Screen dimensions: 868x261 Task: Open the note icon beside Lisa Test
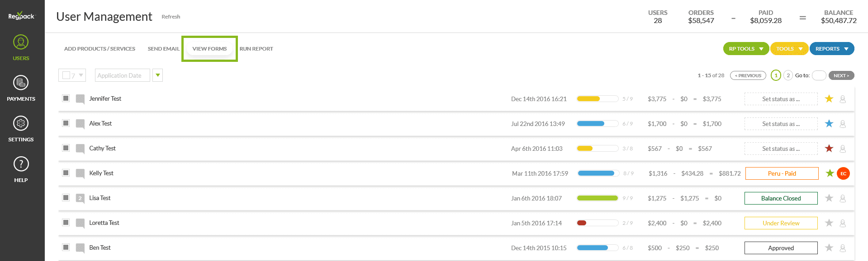click(x=80, y=198)
